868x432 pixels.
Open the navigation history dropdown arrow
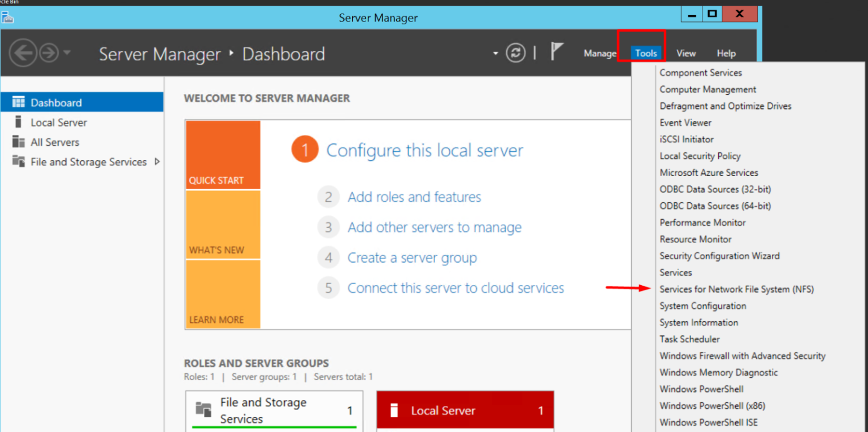tap(67, 53)
